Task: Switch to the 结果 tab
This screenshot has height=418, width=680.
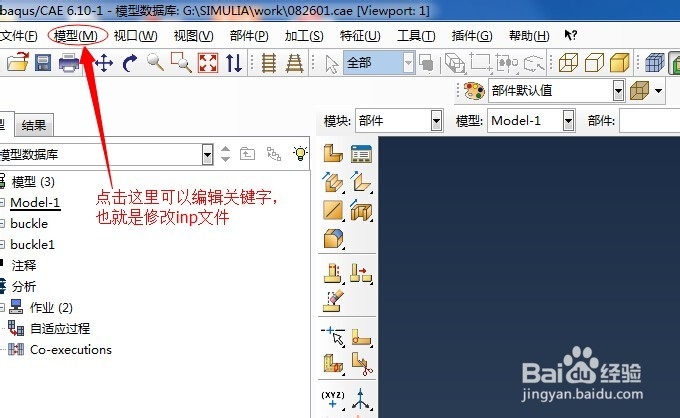Action: point(34,126)
